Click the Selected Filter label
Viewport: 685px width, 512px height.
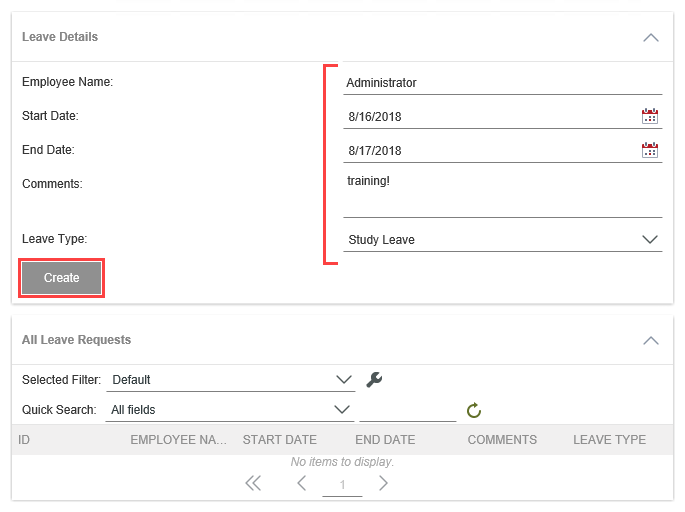61,380
